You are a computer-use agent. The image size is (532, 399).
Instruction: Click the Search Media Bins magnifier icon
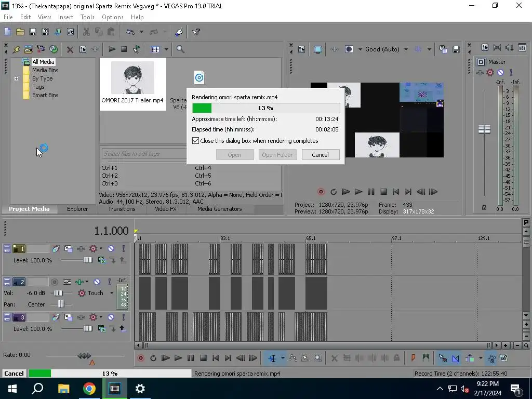pyautogui.click(x=180, y=49)
